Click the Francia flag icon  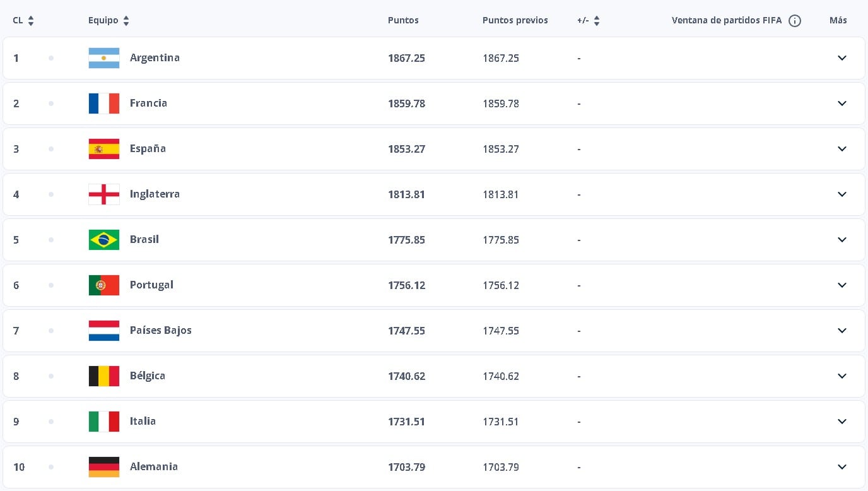(104, 104)
